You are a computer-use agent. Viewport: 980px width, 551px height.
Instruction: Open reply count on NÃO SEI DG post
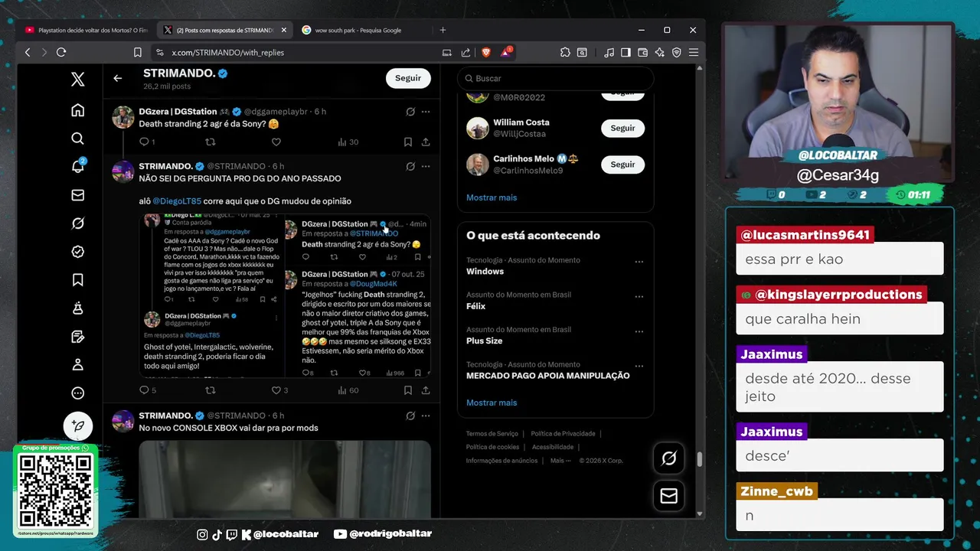tap(147, 390)
